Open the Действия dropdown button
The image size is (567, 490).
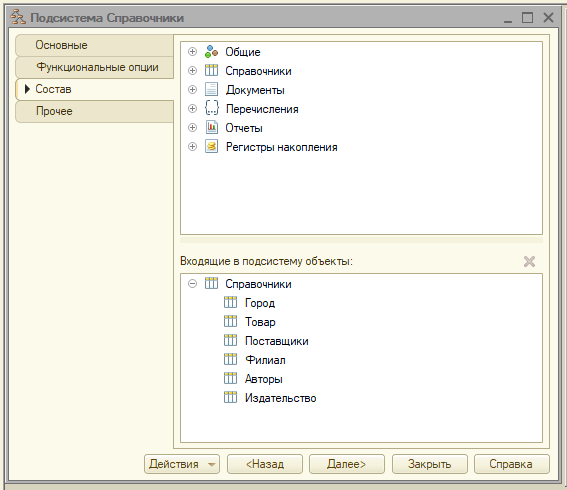click(182, 464)
